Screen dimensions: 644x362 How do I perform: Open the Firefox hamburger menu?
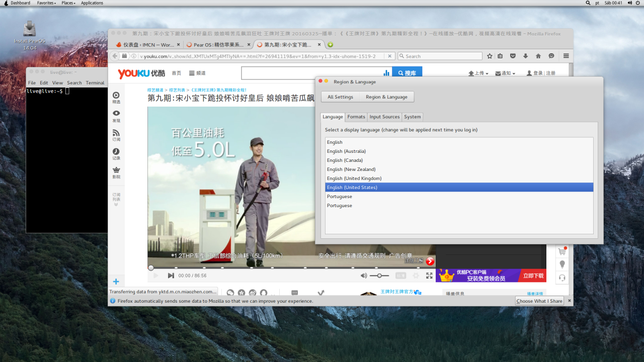point(566,56)
